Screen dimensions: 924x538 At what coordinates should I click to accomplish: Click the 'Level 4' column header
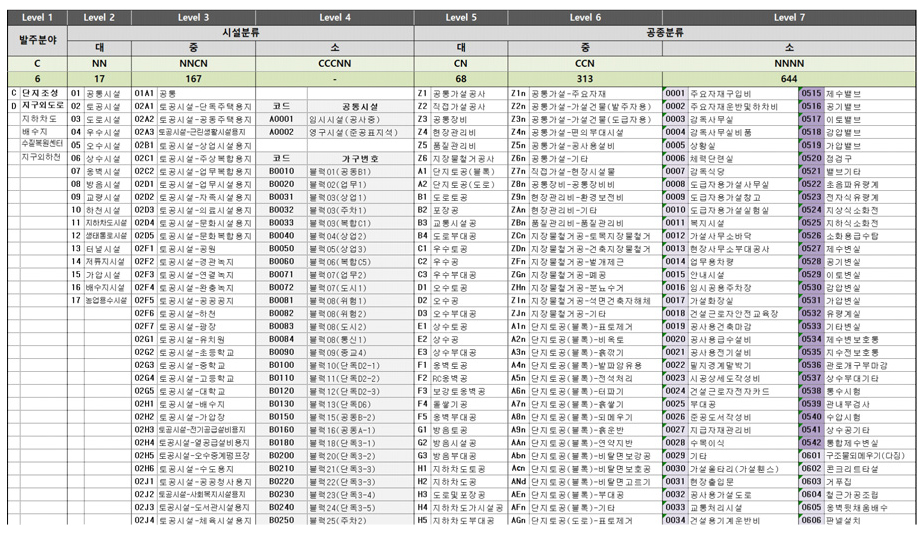335,17
